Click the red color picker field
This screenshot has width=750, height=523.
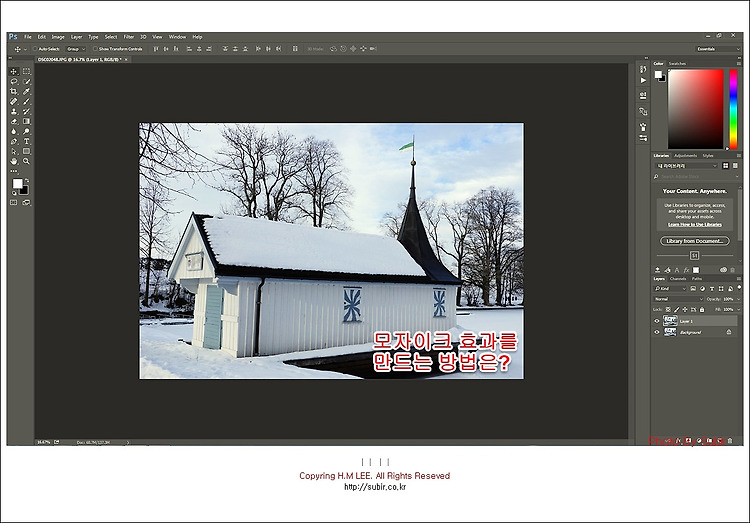point(695,109)
